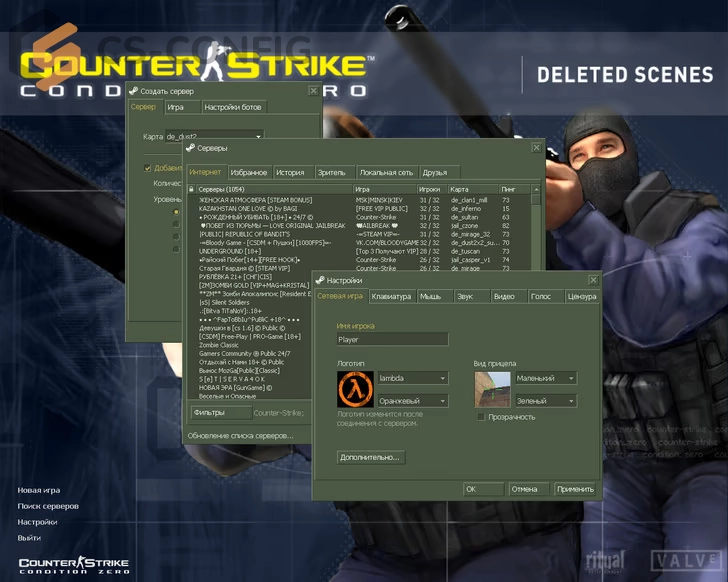The image size is (728, 582).
Task: Click the Применить button
Action: [x=575, y=489]
